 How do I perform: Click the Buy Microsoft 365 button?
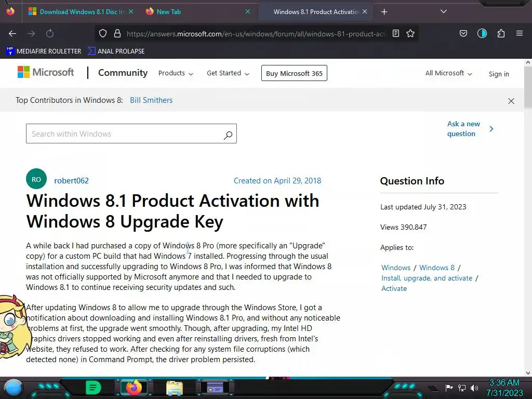pos(294,73)
